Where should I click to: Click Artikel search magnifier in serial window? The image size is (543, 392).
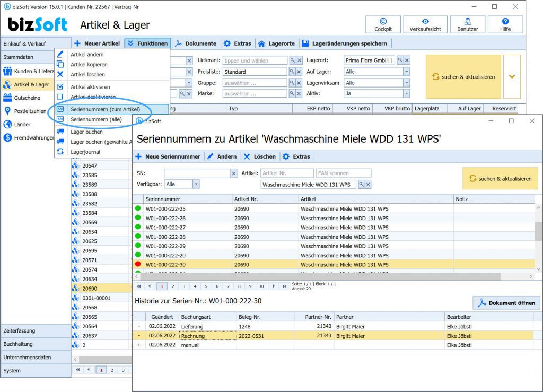pyautogui.click(x=361, y=185)
